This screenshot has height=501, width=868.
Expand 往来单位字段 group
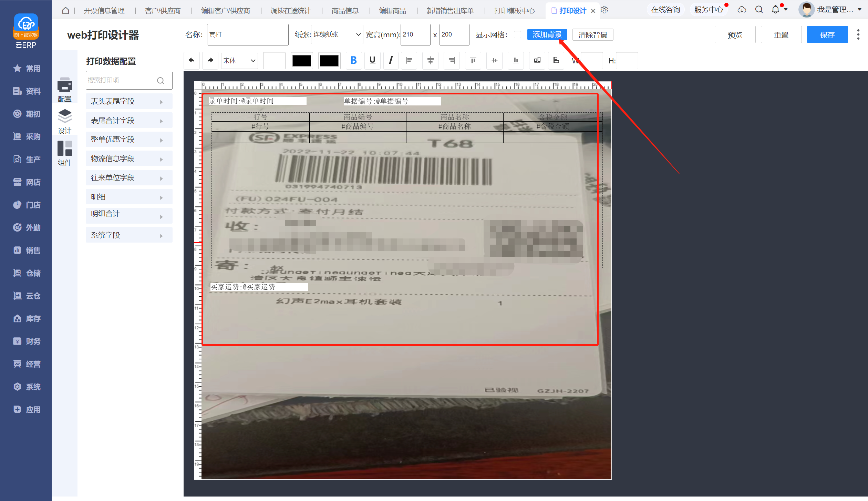(x=129, y=178)
